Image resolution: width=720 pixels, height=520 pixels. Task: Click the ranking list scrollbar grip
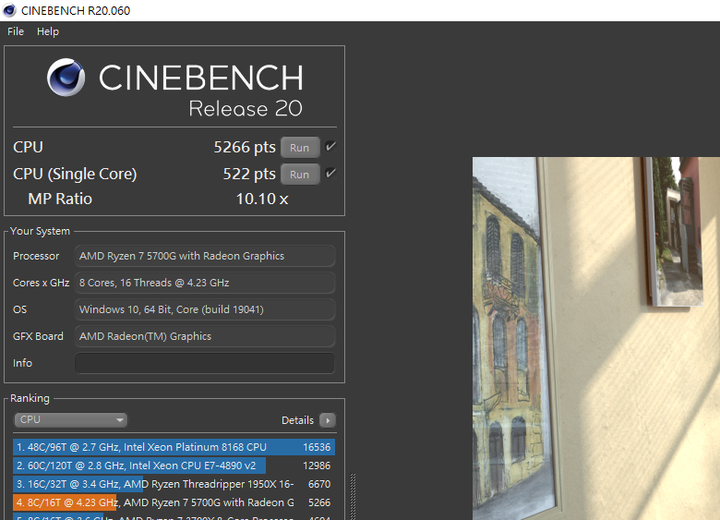pos(353,497)
